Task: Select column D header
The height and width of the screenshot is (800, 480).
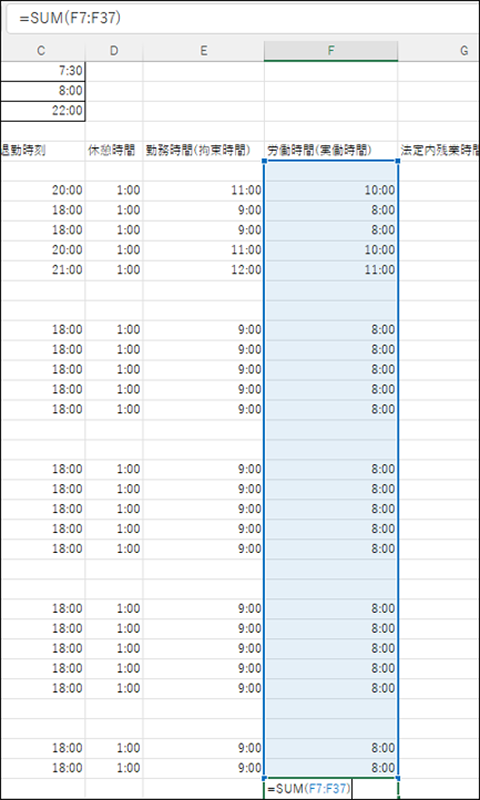Action: 114,51
